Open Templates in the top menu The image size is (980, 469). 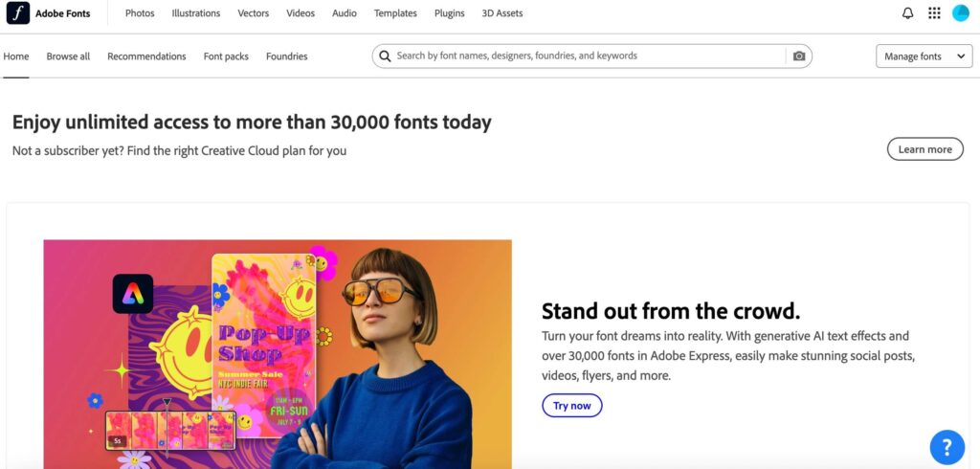tap(395, 13)
